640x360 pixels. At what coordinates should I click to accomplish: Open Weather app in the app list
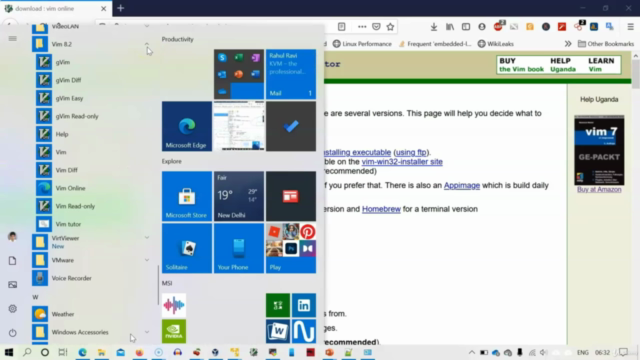pos(63,314)
